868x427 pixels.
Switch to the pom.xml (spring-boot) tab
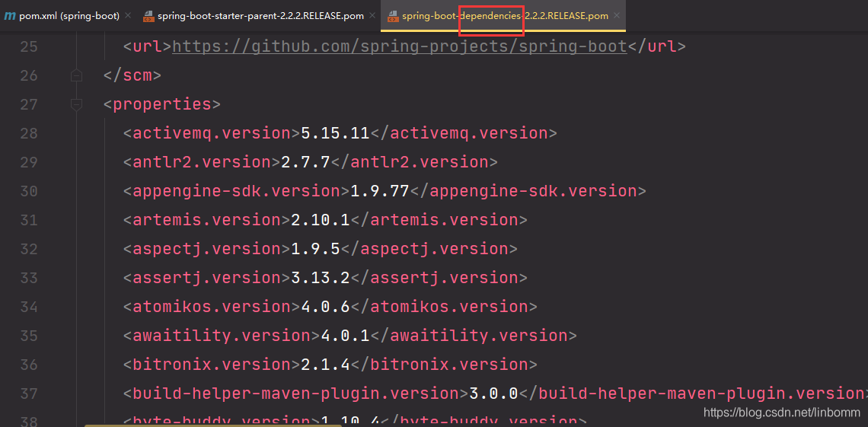pyautogui.click(x=69, y=16)
